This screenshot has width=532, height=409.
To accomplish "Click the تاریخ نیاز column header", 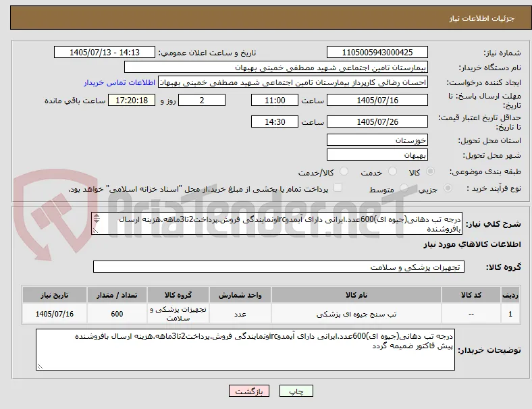I will [55, 295].
